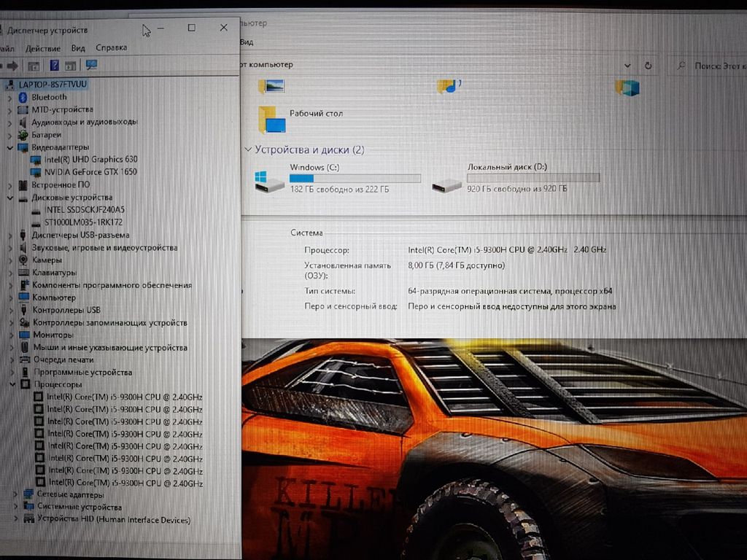Click the blue question mark Help icon

pyautogui.click(x=54, y=65)
